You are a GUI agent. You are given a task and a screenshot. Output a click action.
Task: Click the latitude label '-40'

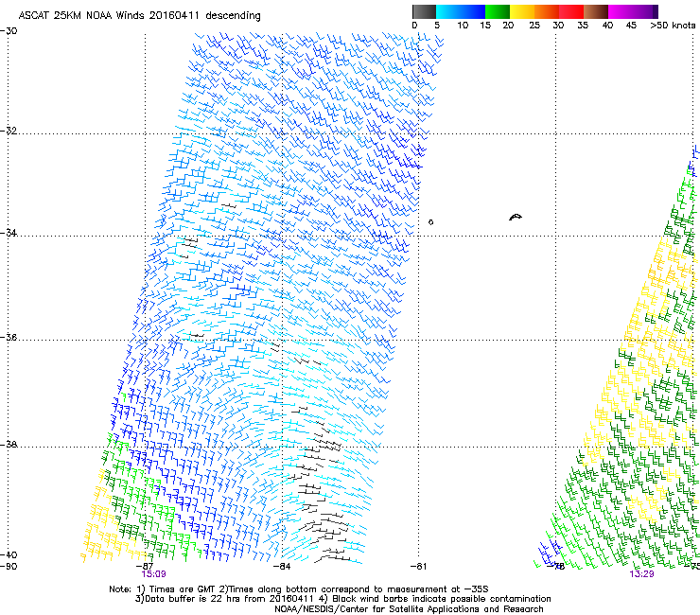[x=9, y=555]
